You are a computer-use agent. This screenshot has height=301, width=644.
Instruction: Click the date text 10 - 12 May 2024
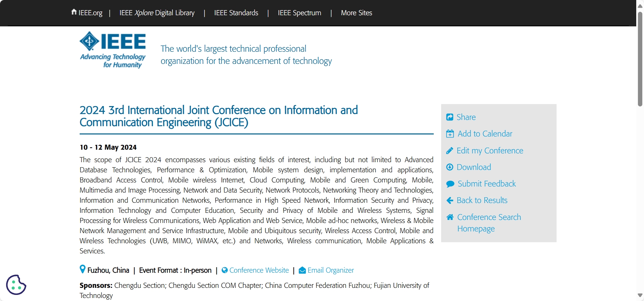(108, 147)
